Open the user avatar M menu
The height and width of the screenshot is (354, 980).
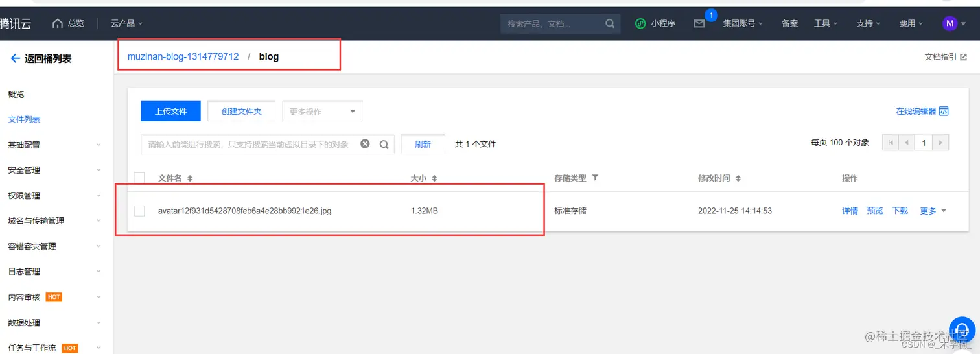950,23
